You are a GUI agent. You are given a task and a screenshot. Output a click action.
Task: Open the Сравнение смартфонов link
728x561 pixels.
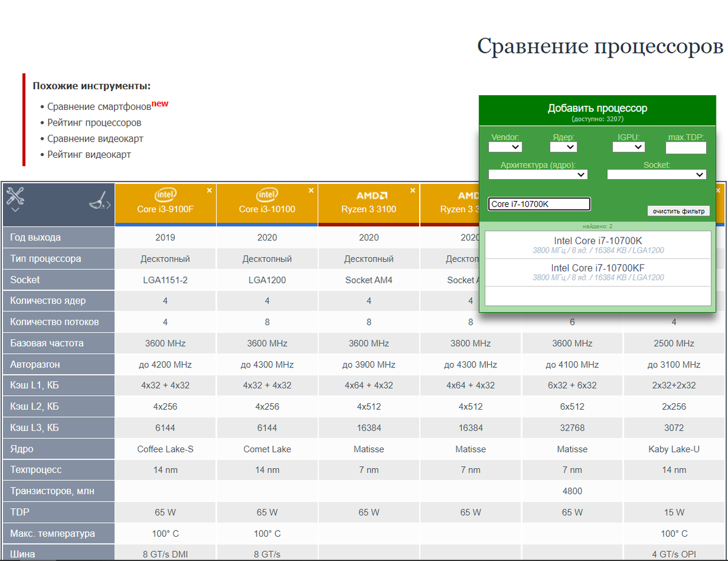[99, 107]
